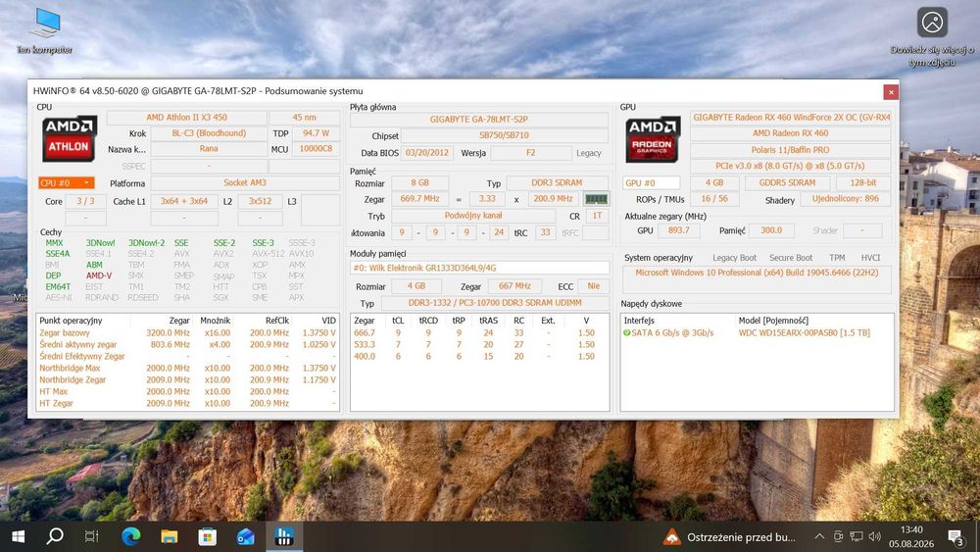
Task: Click the AMD Radeon Graphics logo
Action: click(653, 139)
